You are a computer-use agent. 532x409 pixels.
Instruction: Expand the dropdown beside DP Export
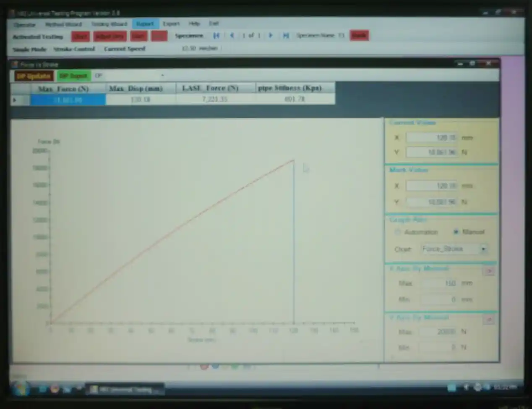coord(162,76)
